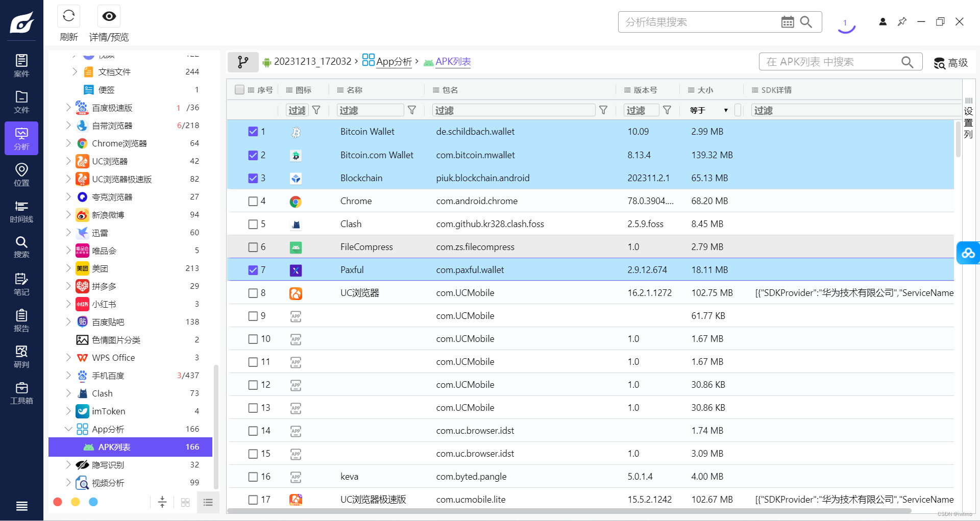The width and height of the screenshot is (980, 521).
Task: Expand the 百度极速版 tree node
Action: [68, 108]
